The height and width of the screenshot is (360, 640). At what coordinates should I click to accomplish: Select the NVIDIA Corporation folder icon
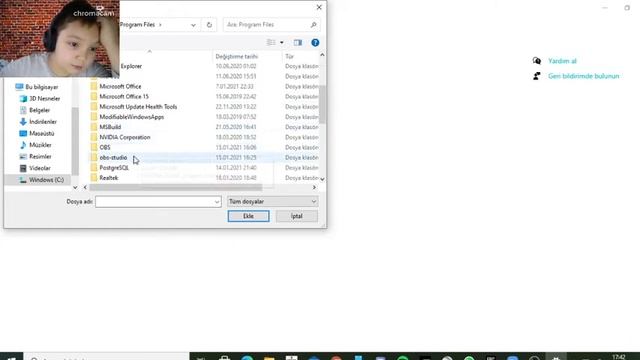[94, 137]
